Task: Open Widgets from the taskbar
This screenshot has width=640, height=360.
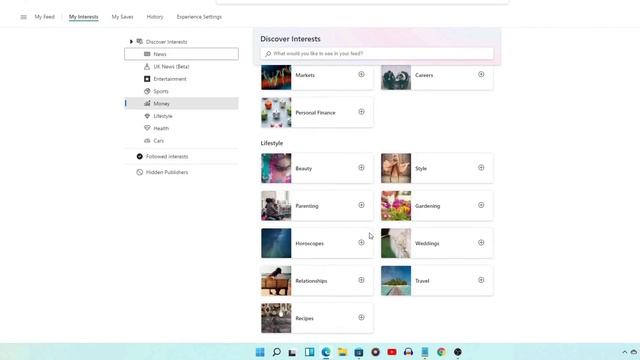Action: (x=309, y=352)
